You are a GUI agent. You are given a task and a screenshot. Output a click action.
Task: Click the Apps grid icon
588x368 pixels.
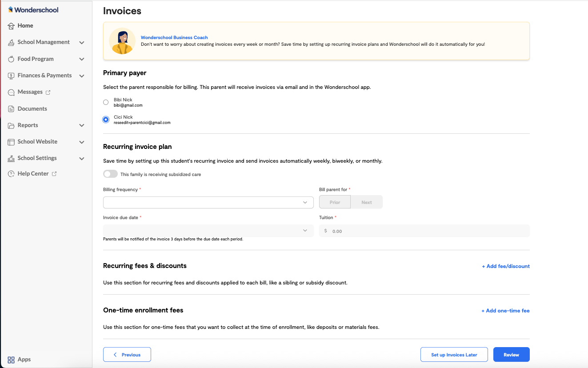11,360
